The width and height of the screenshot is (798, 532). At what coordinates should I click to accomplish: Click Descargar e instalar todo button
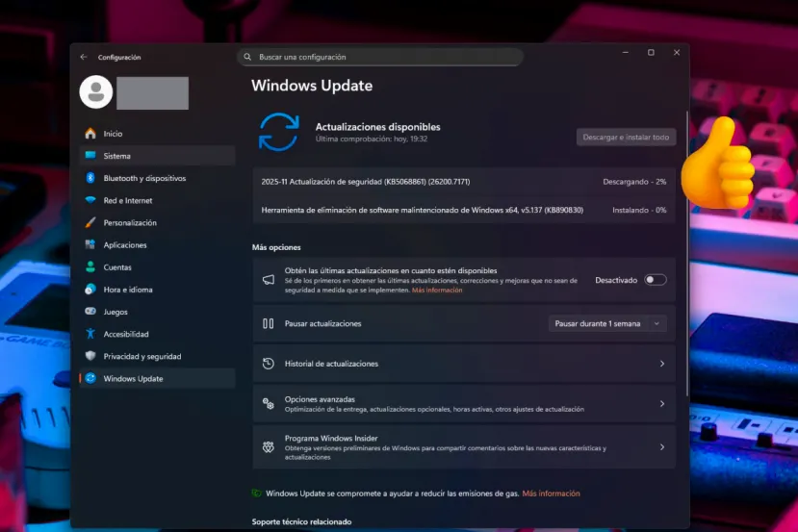(626, 137)
